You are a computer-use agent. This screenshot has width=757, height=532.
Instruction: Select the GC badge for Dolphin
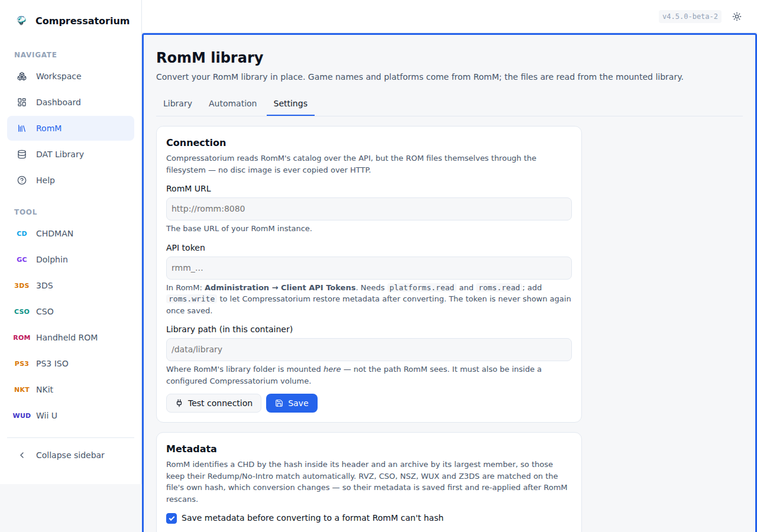(x=22, y=259)
